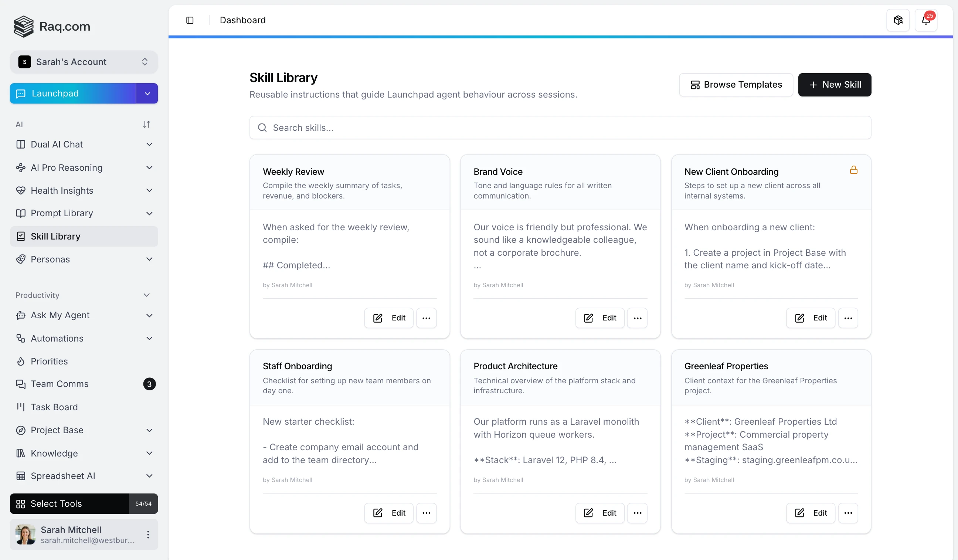Click the lock icon on New Client Onboarding card
The image size is (958, 560).
(853, 170)
